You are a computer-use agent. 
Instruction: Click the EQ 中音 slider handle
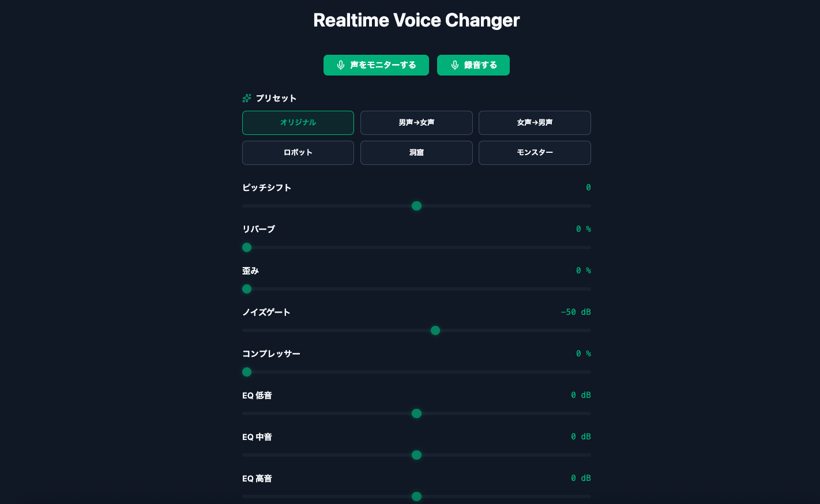coord(416,455)
